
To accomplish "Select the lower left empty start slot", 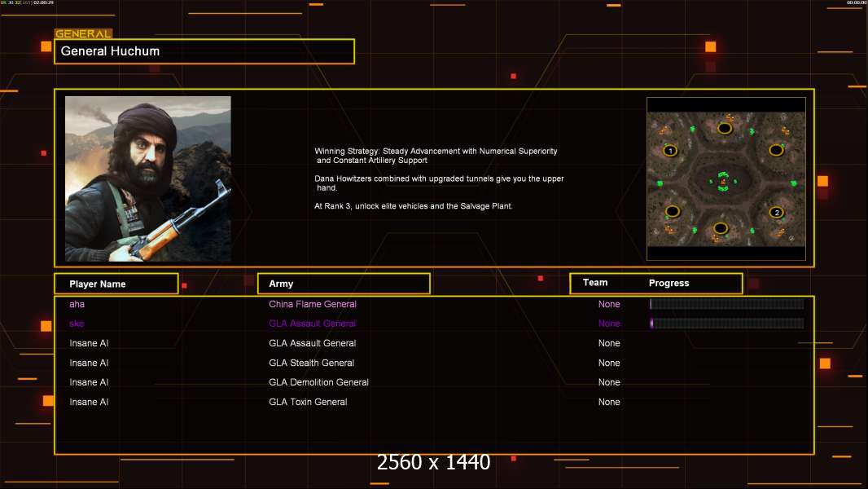I will (673, 211).
